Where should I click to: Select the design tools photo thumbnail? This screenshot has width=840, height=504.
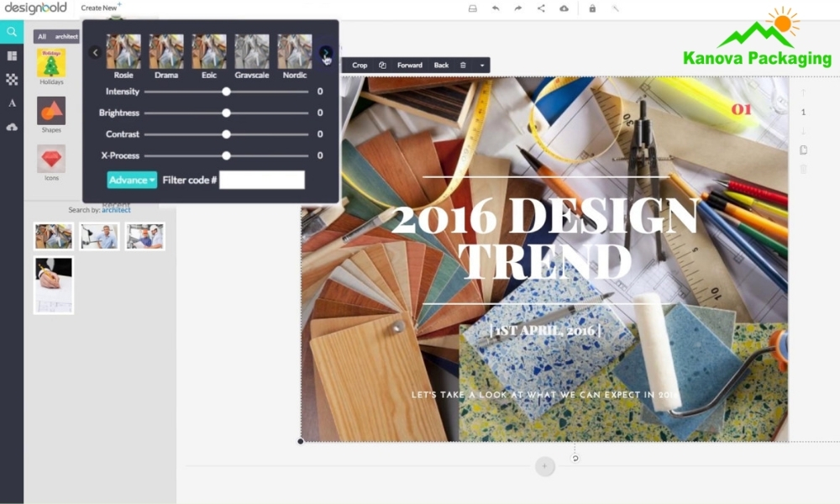coord(54,236)
